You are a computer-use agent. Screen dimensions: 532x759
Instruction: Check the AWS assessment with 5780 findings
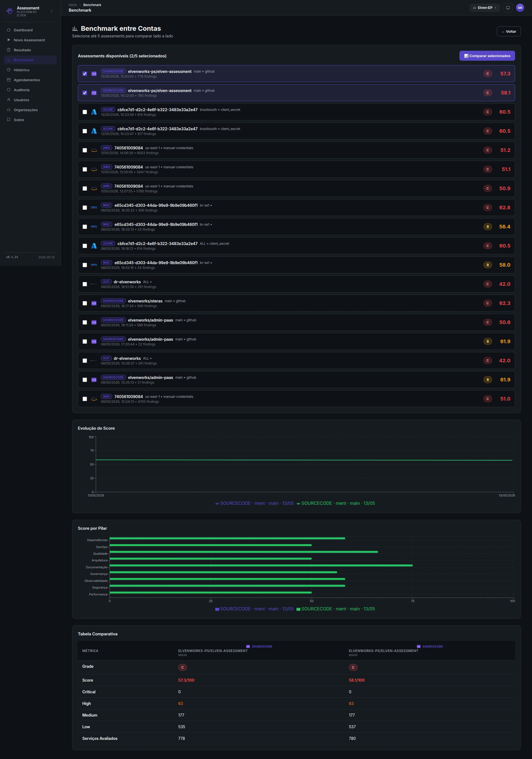tap(85, 189)
